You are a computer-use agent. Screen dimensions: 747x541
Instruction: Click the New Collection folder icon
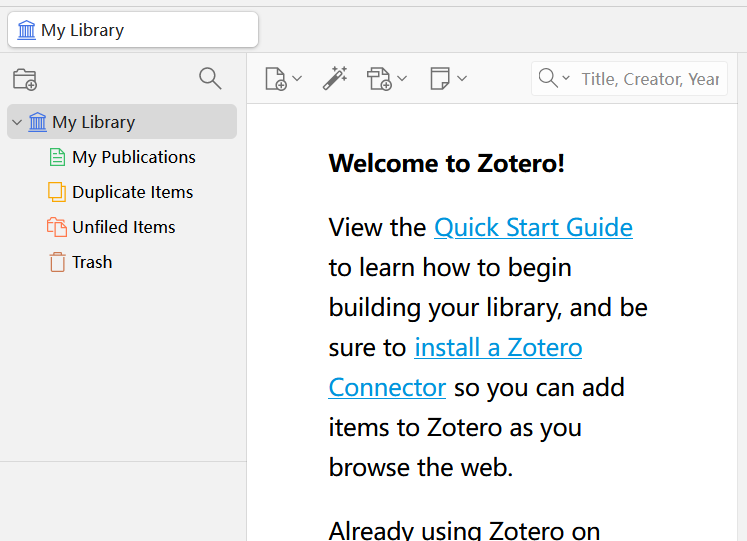click(25, 79)
